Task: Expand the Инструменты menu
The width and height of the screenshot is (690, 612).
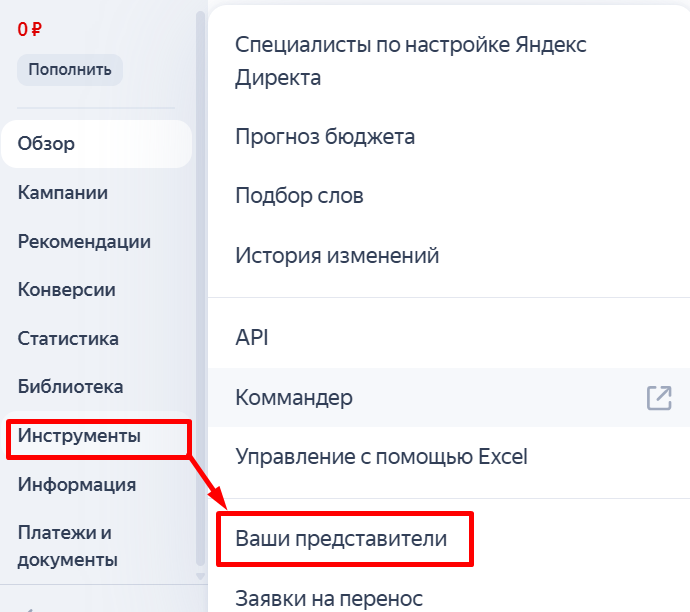Action: [x=79, y=436]
